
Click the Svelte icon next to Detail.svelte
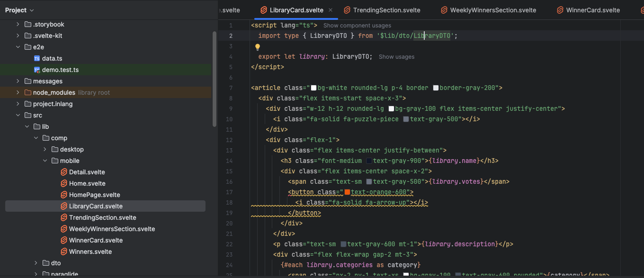click(x=64, y=172)
